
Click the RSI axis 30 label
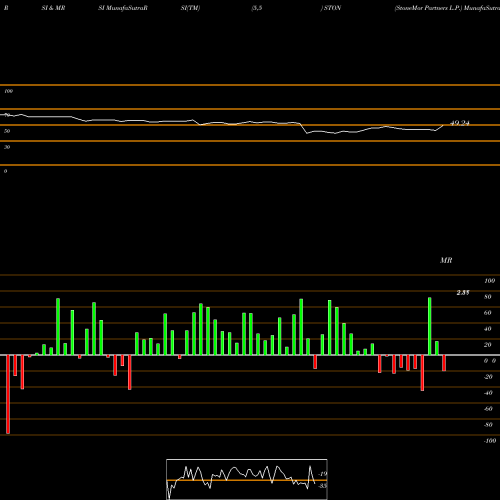[x=7, y=147]
